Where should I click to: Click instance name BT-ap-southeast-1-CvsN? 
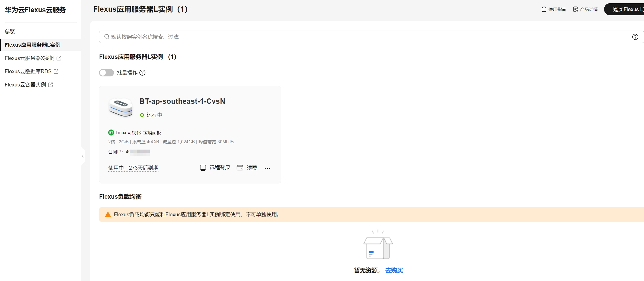click(x=182, y=101)
